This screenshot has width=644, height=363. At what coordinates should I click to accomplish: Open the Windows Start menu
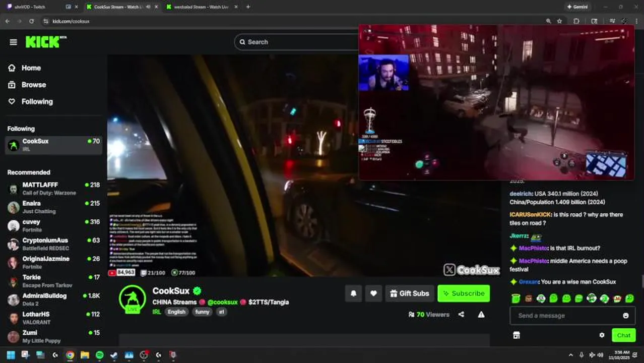pos(11,355)
